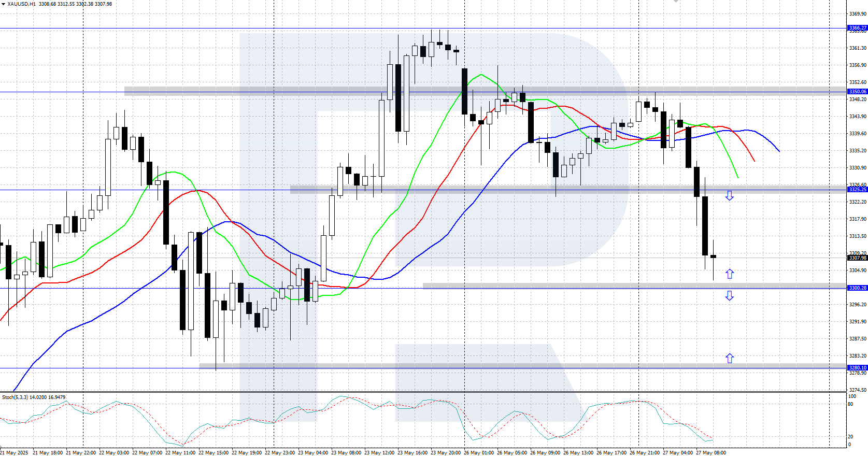Select the 3325.25 horizontal line price label
The height and width of the screenshot is (456, 868).
pos(857,190)
